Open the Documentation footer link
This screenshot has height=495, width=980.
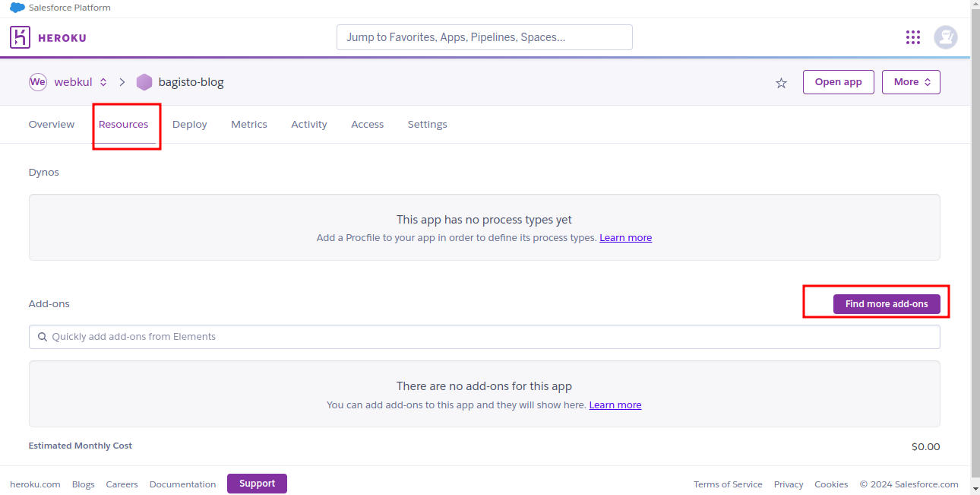coord(183,484)
